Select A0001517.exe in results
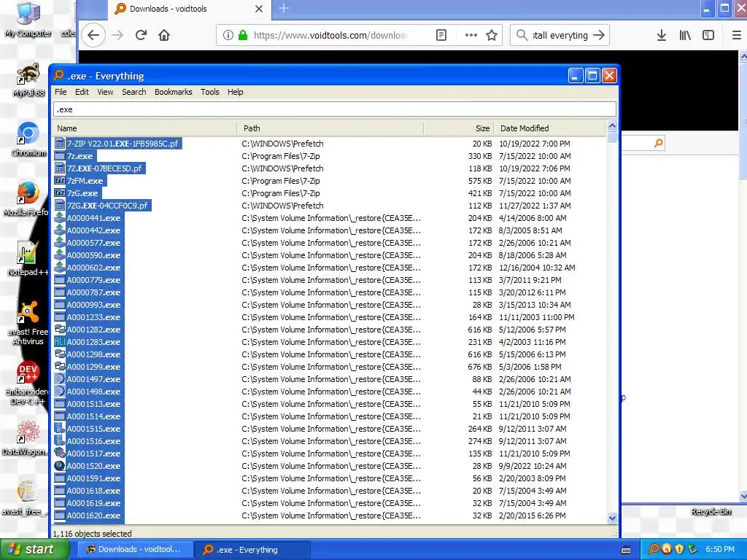The height and width of the screenshot is (560, 747). (94, 453)
